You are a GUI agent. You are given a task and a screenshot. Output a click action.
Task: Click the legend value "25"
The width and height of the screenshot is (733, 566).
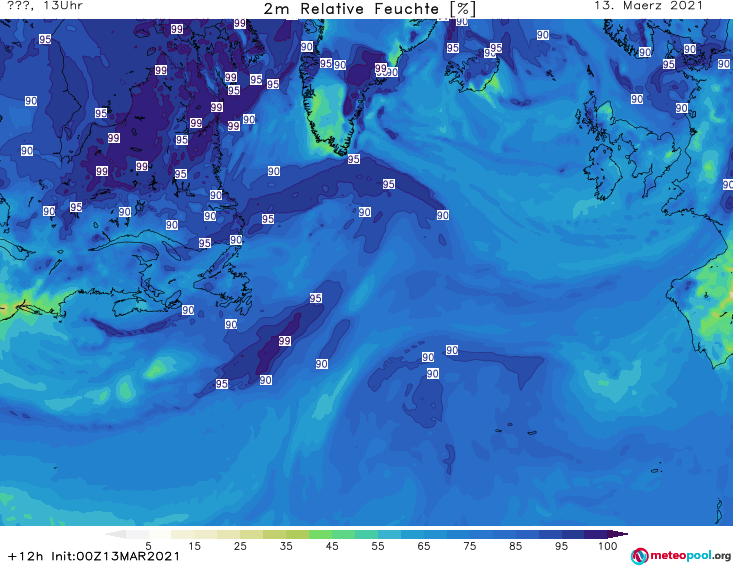pos(240,546)
